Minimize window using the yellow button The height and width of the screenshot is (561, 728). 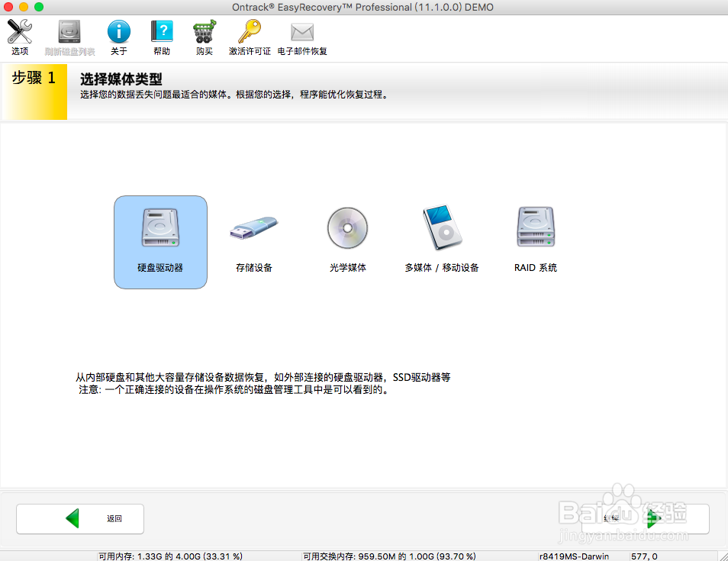[x=24, y=7]
